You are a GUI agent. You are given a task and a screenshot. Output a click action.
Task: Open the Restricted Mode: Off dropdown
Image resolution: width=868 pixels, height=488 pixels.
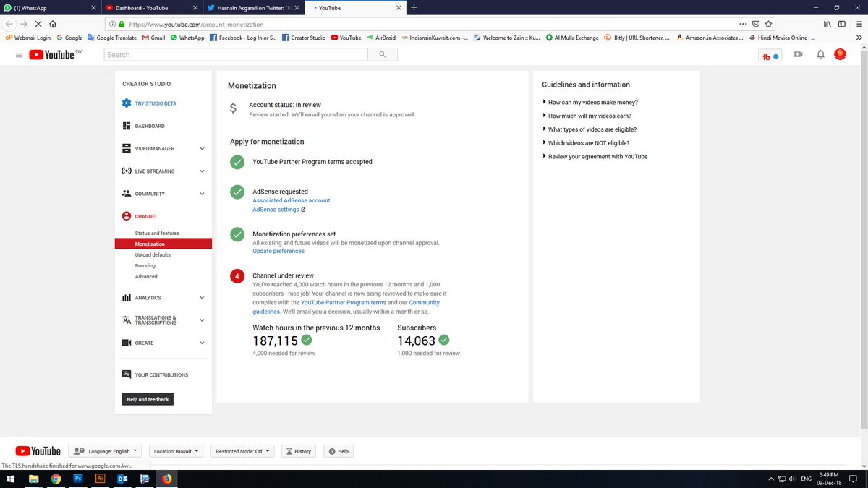(242, 451)
